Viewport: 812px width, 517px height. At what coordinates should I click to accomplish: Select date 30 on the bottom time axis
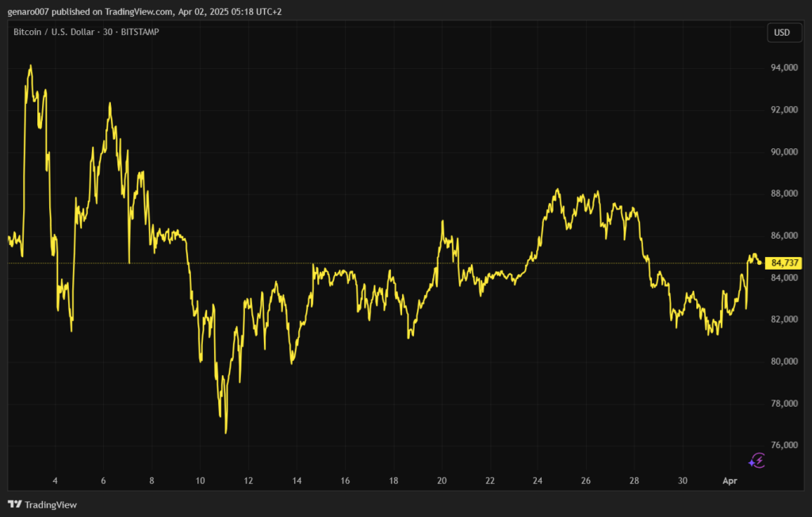pyautogui.click(x=683, y=481)
